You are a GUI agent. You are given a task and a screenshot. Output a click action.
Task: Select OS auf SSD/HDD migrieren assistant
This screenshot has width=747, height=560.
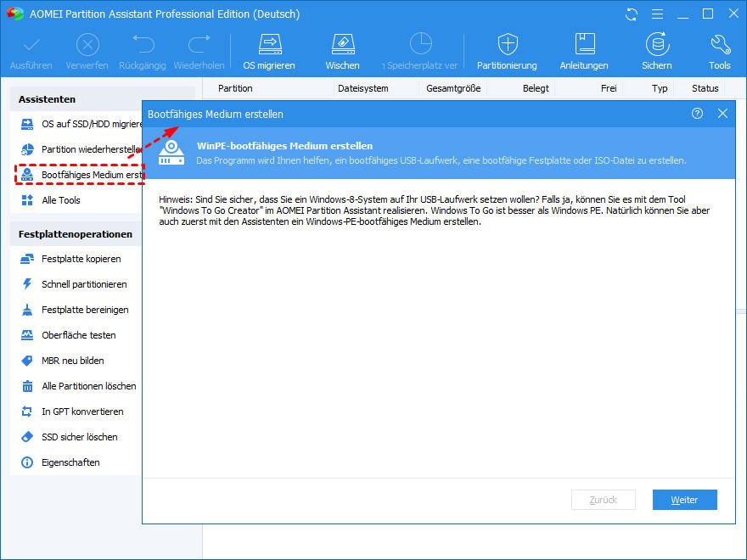[81, 124]
